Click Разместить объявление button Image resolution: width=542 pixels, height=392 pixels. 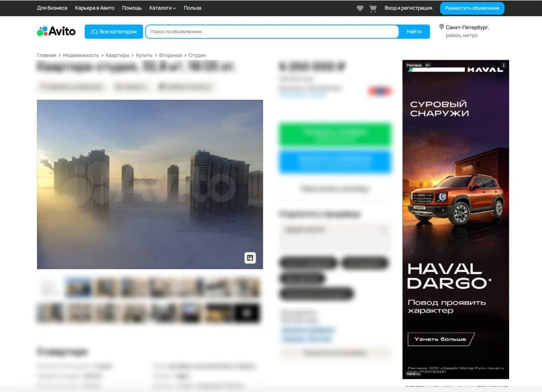tap(472, 8)
